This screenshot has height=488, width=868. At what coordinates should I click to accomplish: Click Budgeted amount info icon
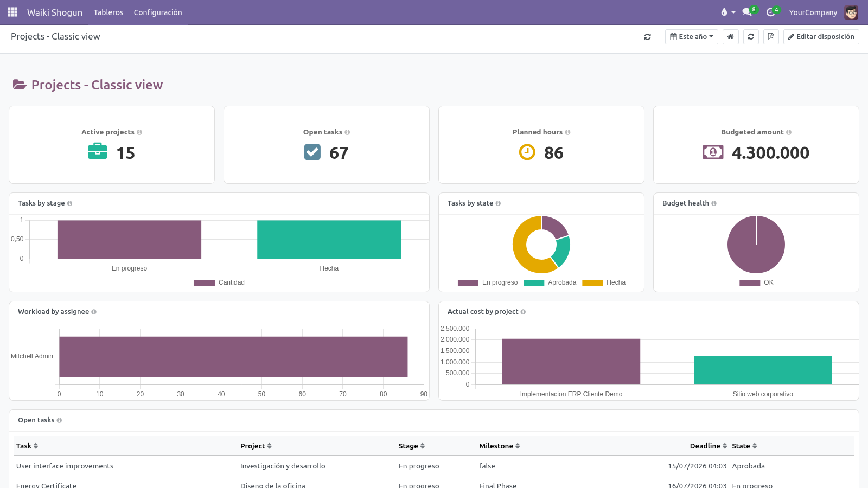click(789, 132)
